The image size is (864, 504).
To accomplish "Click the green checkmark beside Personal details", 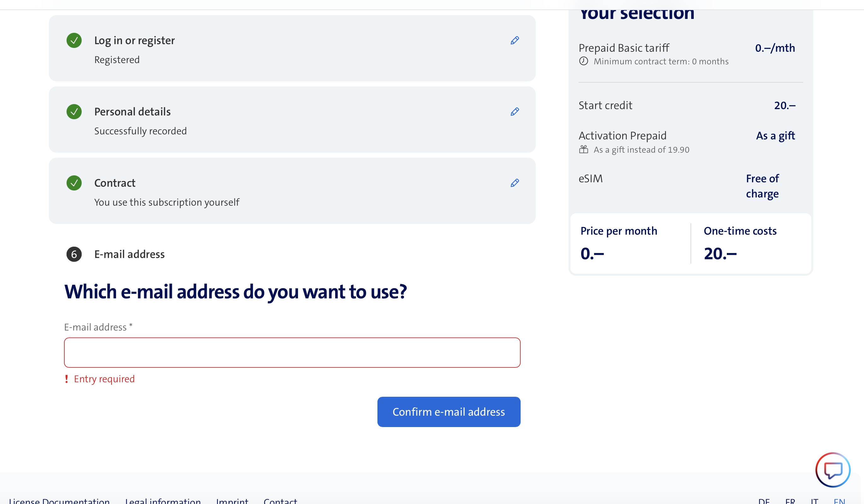I will 74,111.
